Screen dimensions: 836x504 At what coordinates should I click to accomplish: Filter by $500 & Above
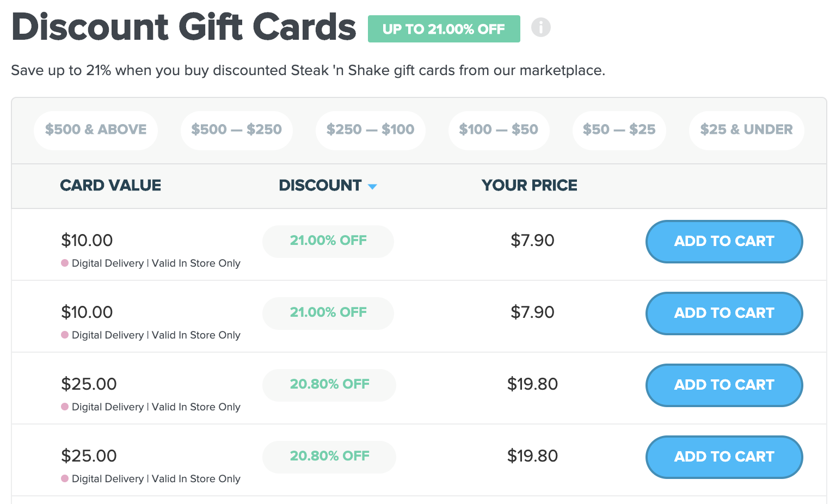click(96, 130)
